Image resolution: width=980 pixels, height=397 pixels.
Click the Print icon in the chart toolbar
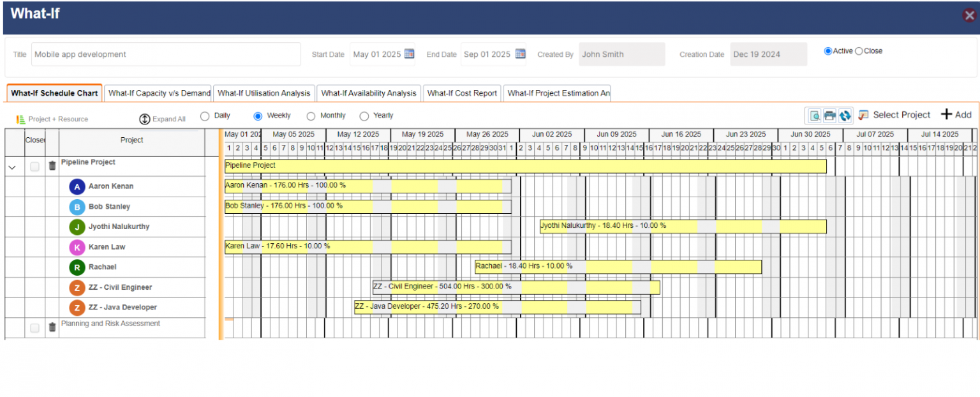[831, 115]
